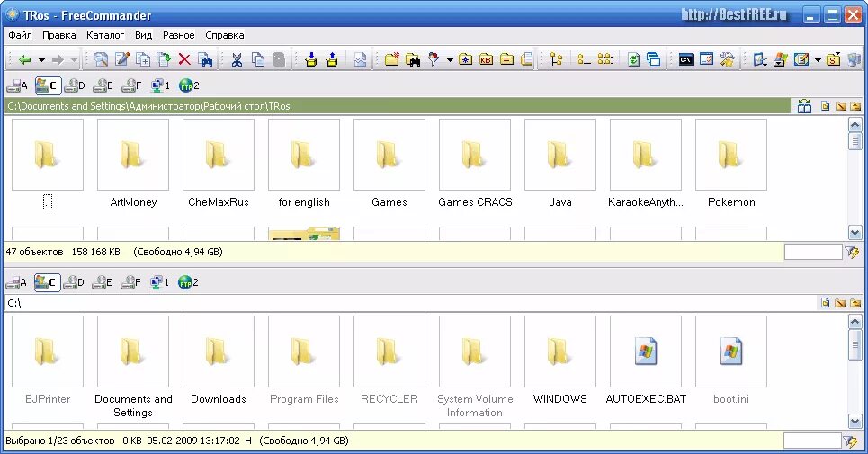
Task: Open the dropdown arrow beside layout icon
Action: pos(818,59)
